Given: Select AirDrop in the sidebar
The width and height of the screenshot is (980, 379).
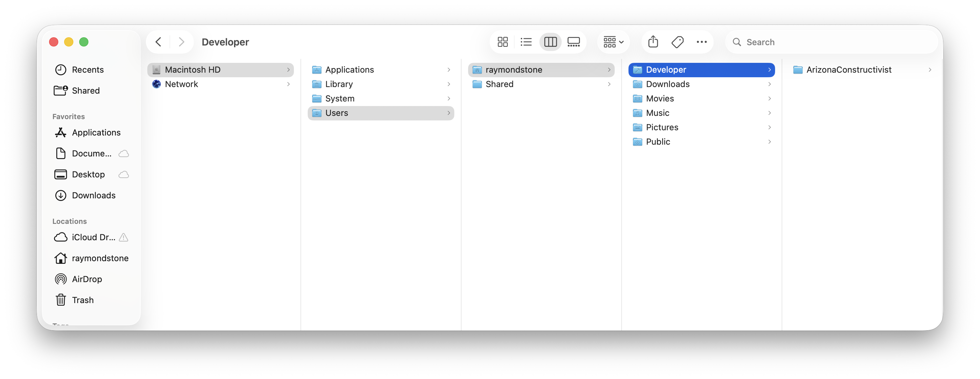Looking at the screenshot, I should pos(87,279).
